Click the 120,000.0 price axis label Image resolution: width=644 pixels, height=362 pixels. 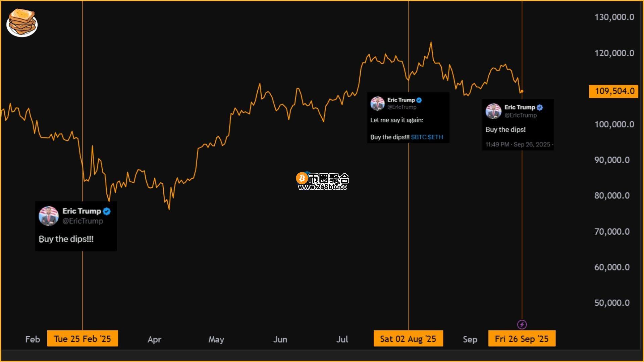614,53
